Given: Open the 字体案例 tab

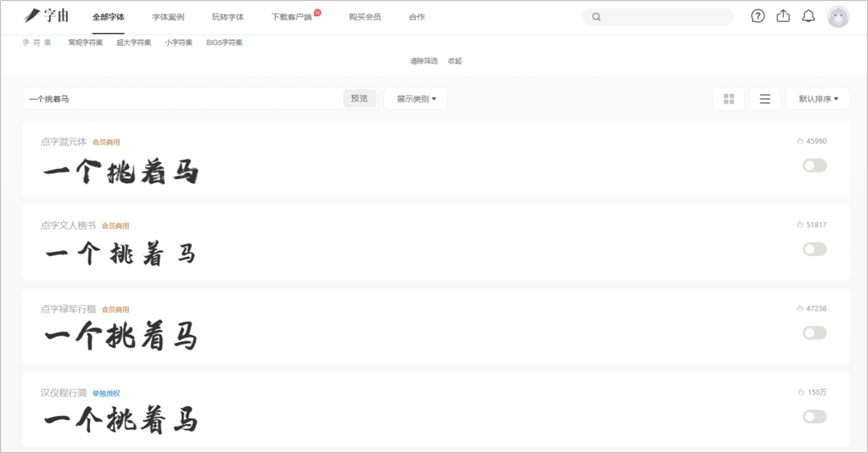Looking at the screenshot, I should (x=168, y=17).
